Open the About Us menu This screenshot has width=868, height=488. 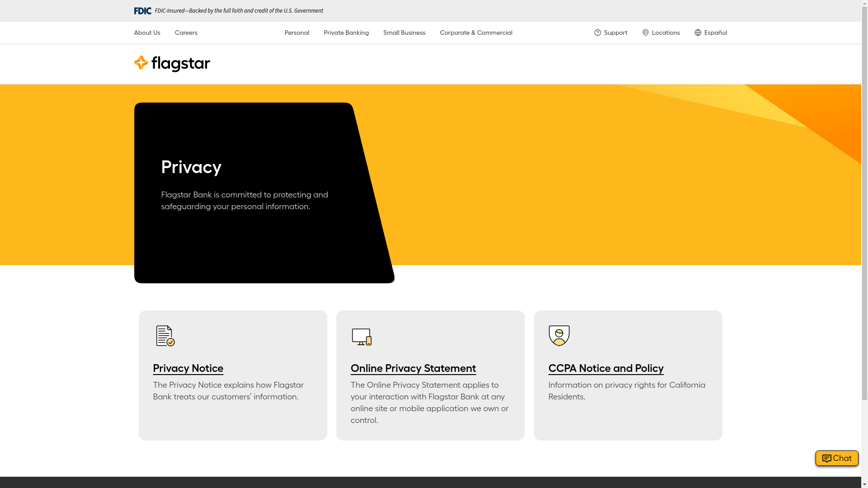pyautogui.click(x=147, y=33)
